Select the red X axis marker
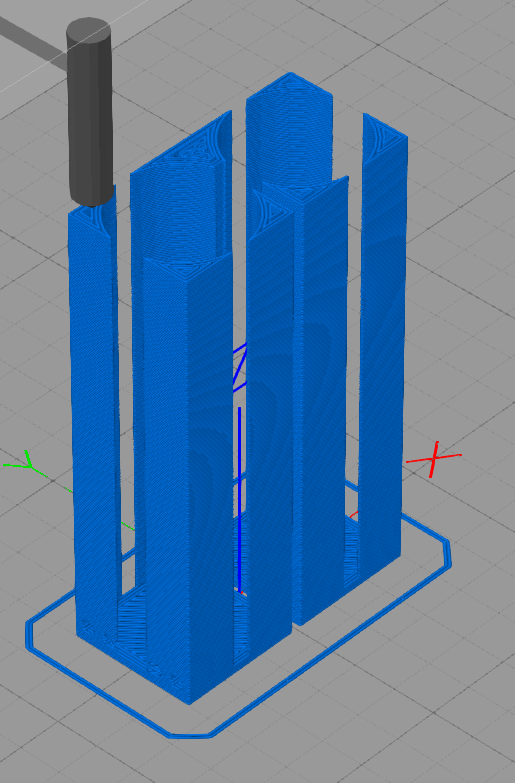This screenshot has height=783, width=515. coord(434,459)
